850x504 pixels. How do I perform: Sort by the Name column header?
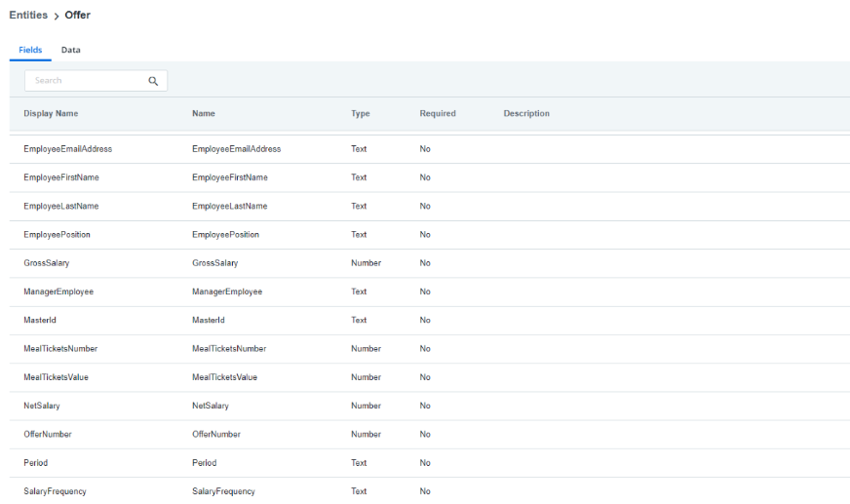[204, 113]
